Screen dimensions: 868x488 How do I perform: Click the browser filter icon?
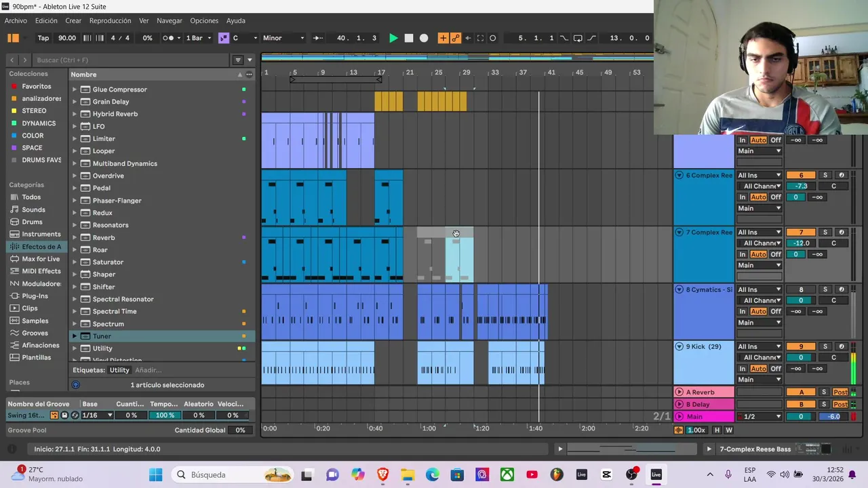238,60
